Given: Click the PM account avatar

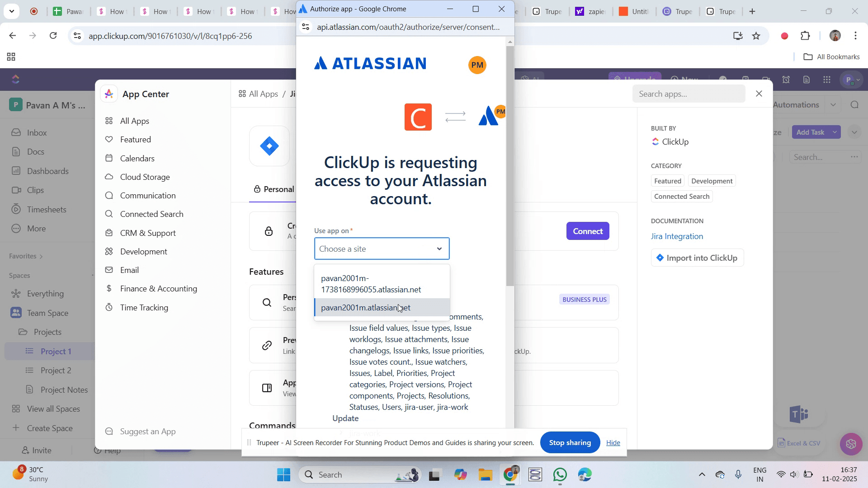Looking at the screenshot, I should [x=477, y=65].
